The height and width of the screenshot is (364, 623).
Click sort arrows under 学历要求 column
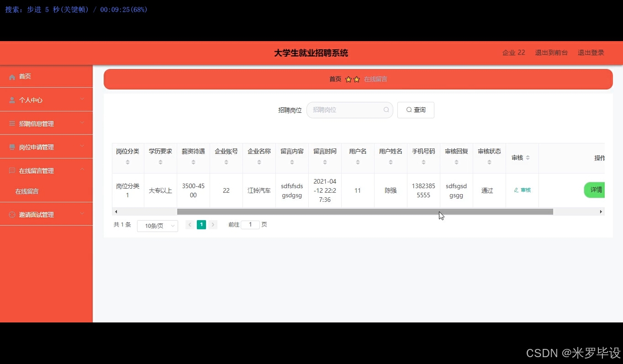[x=160, y=162]
